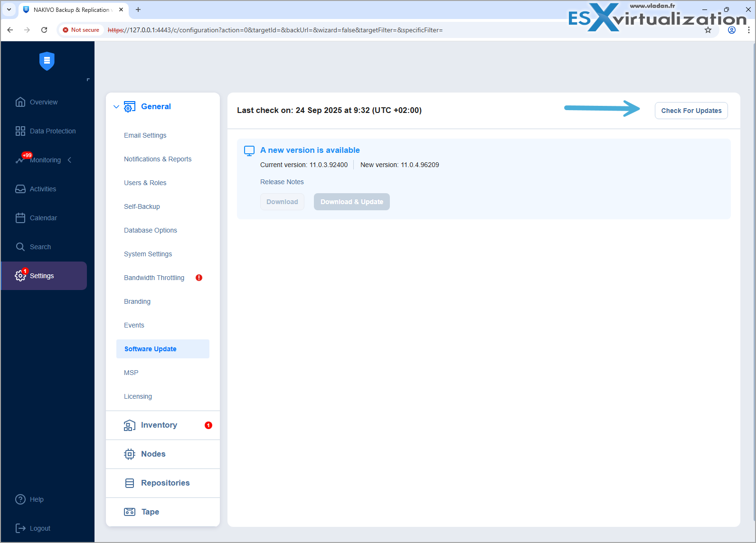Click Download & Update button
Image resolution: width=756 pixels, height=543 pixels.
352,202
